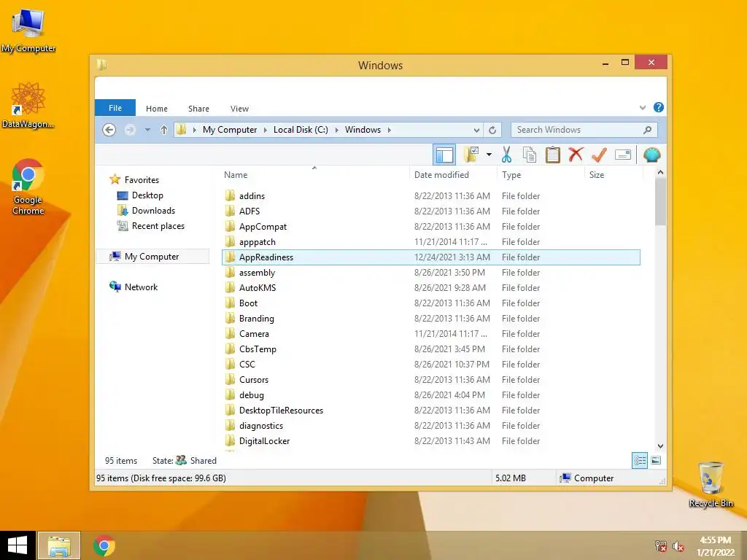Click the Windows breadcrumb segment
The height and width of the screenshot is (560, 747).
[x=363, y=130]
